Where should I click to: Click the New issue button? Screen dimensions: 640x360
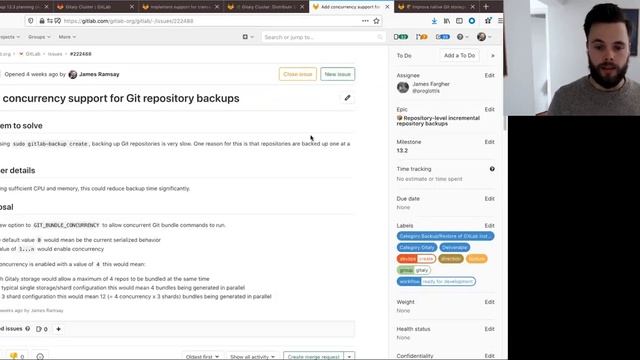pos(338,74)
